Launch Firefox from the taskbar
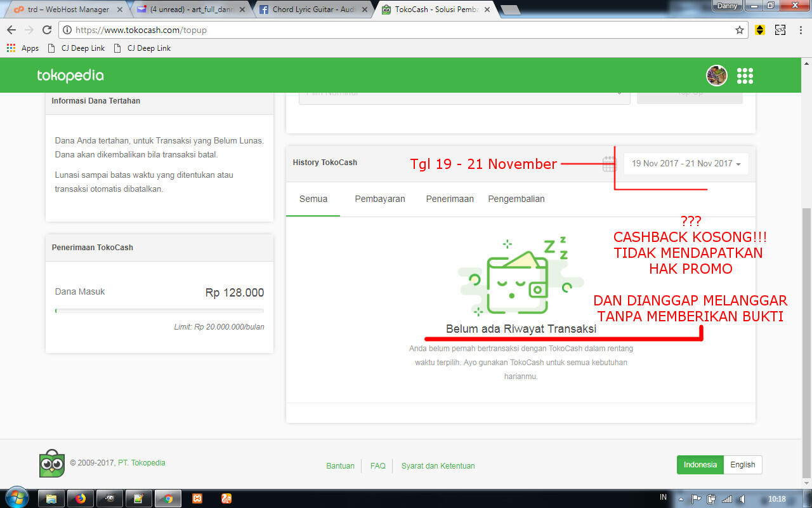This screenshot has width=812, height=508. click(x=81, y=498)
